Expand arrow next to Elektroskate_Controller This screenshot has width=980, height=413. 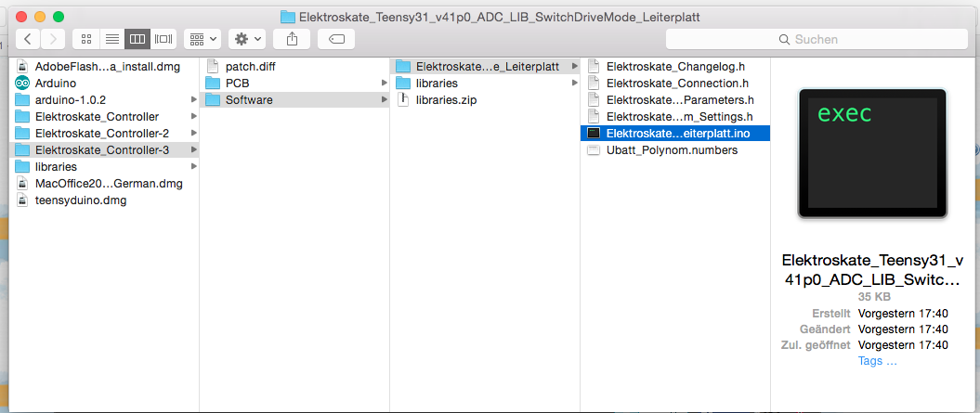click(x=194, y=116)
